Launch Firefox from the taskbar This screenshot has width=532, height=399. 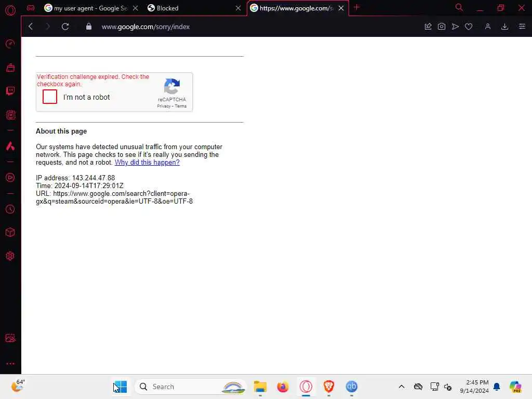283,387
